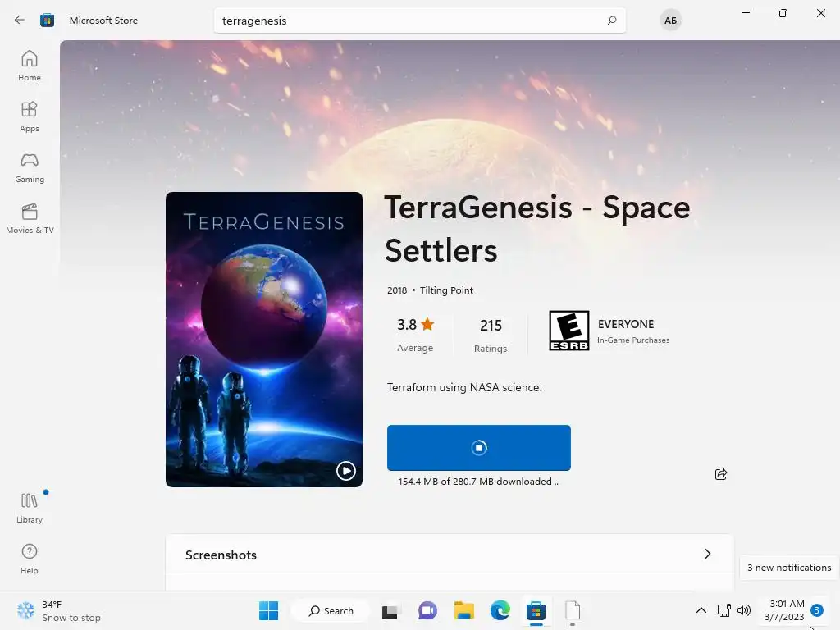Launch Microsoft Edge from taskbar
The width and height of the screenshot is (840, 630).
tap(500, 610)
